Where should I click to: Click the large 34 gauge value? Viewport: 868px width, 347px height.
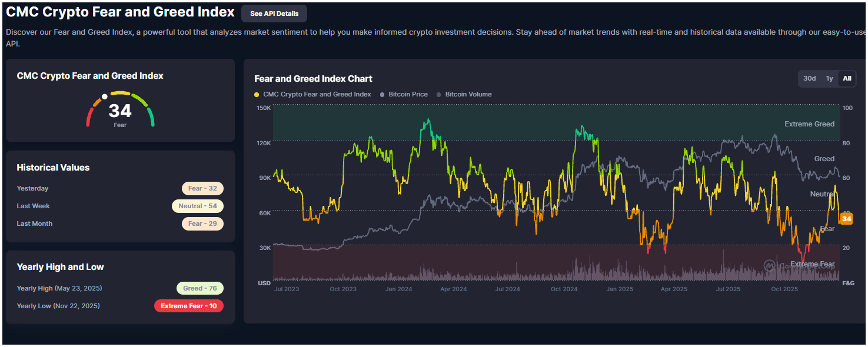(120, 111)
